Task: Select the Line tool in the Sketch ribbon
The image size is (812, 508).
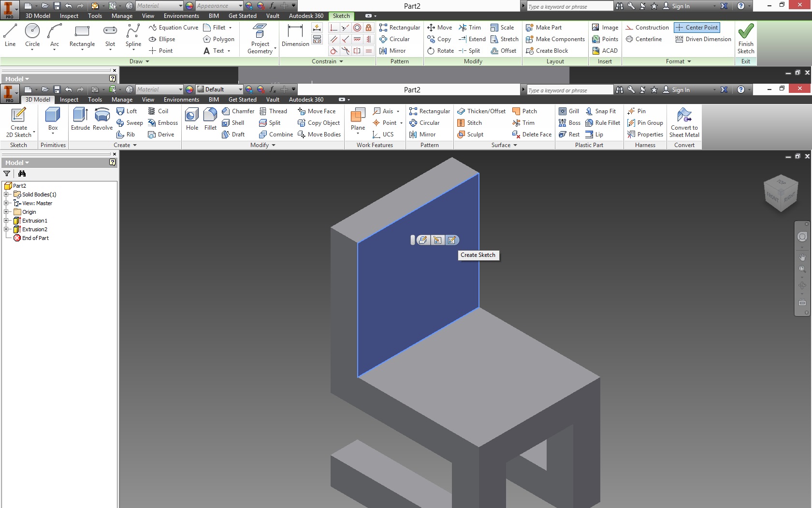Action: point(10,35)
